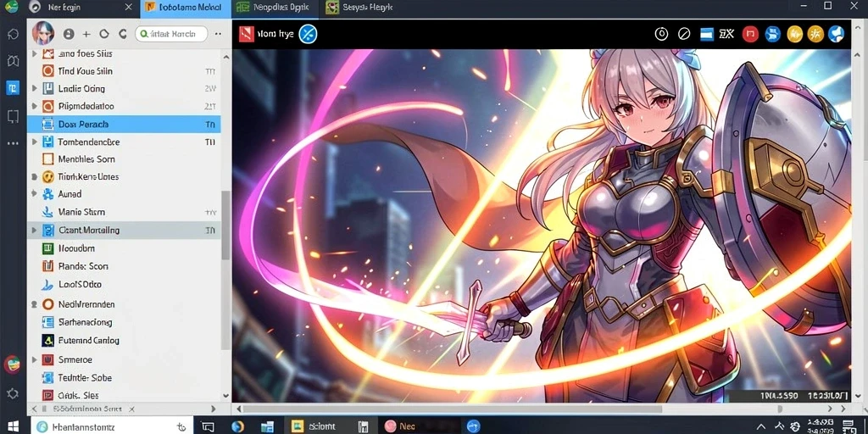868x434 pixels.
Task: Close the bottom panel tab with X
Action: pyautogui.click(x=131, y=409)
